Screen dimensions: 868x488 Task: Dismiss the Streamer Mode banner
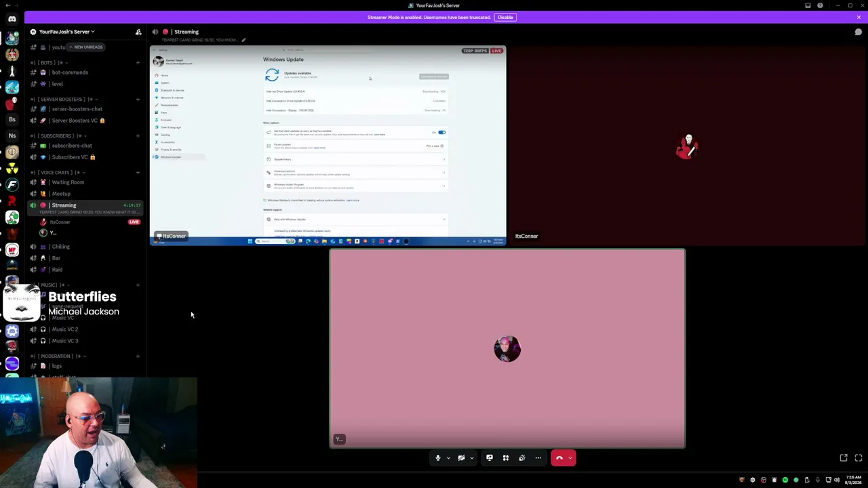pyautogui.click(x=859, y=17)
